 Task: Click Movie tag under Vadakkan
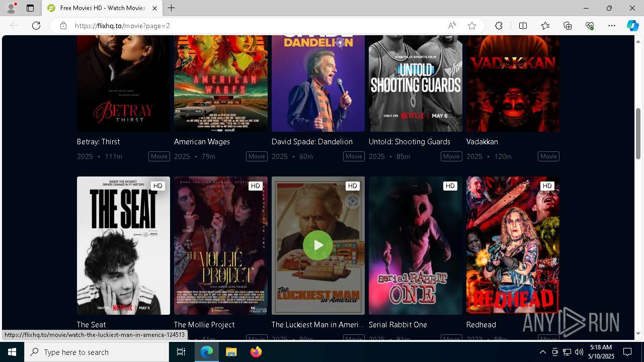coord(548,156)
